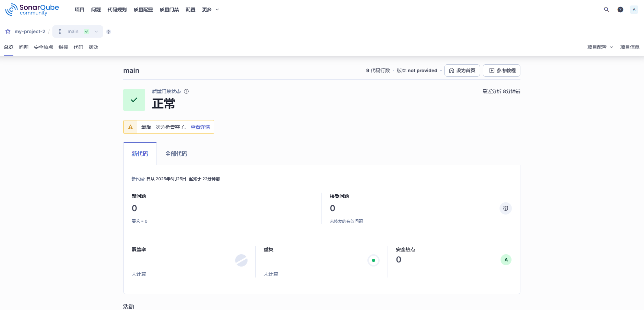The image size is (644, 310).
Task: Open 质量门禁 in the top menu
Action: pyautogui.click(x=169, y=10)
